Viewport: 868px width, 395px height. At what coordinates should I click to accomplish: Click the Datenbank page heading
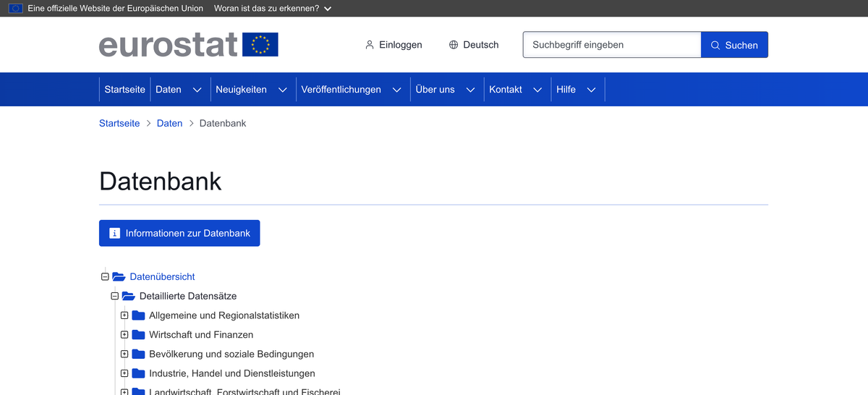coord(161,181)
